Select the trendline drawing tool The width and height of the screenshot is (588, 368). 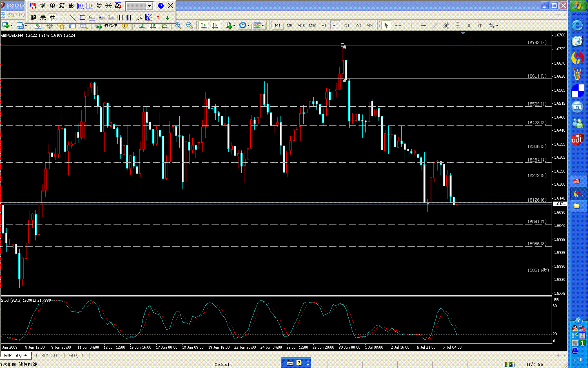click(x=434, y=25)
